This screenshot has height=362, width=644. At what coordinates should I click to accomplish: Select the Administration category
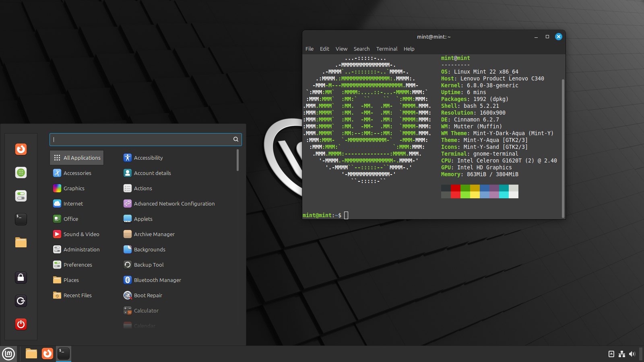click(76, 249)
